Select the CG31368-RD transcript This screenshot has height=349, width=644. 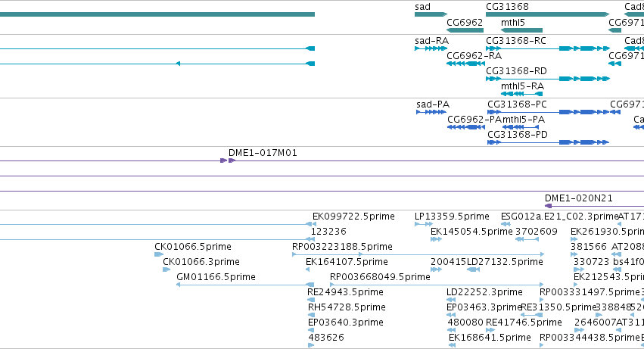tap(548, 79)
